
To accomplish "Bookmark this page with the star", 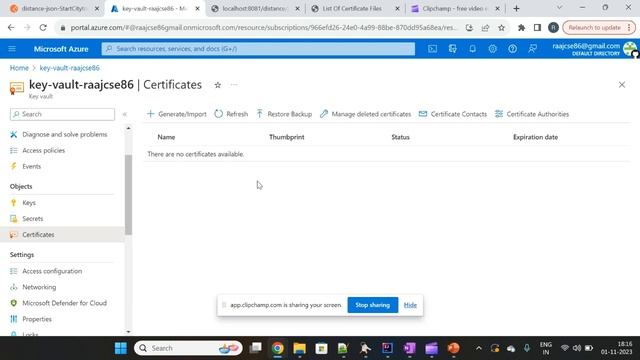I will 502,28.
